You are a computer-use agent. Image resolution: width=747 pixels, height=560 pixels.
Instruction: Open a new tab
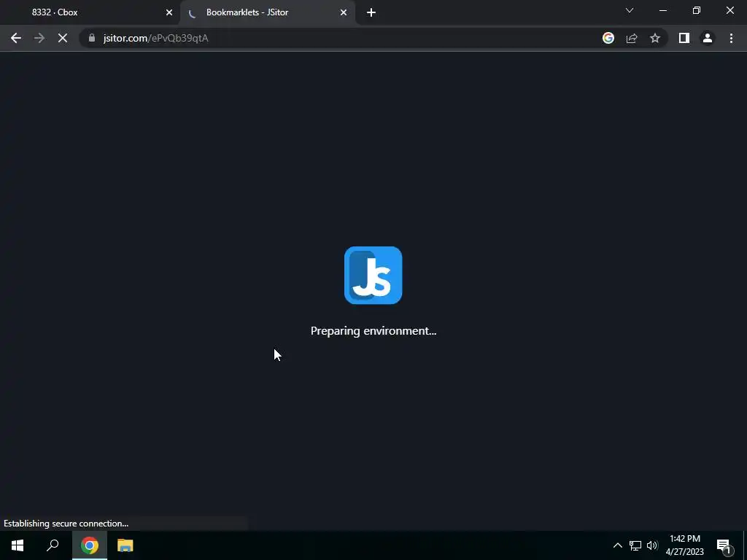(x=371, y=12)
